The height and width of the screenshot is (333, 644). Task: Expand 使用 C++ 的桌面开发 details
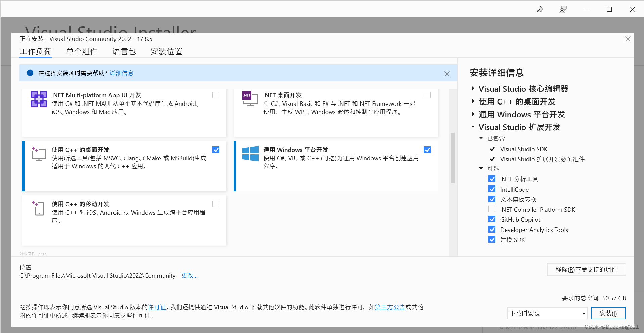click(x=473, y=101)
